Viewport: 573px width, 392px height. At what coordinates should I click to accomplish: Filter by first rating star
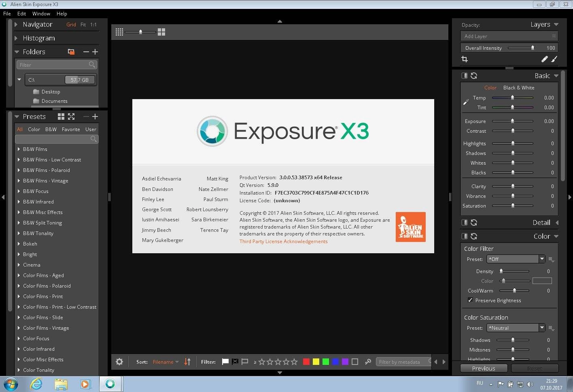262,362
